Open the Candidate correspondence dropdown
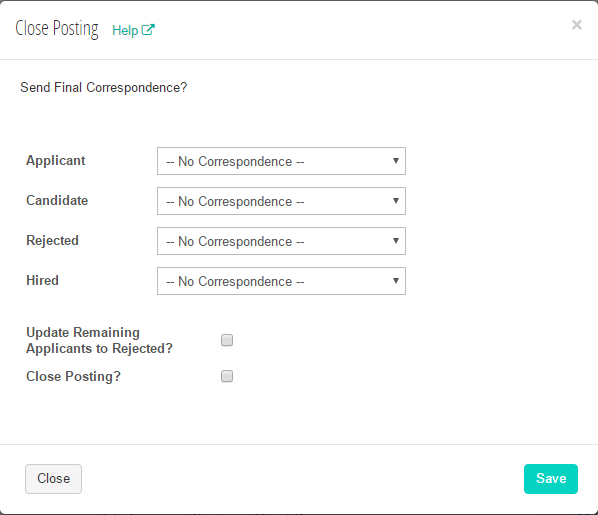The image size is (598, 515). pos(281,201)
